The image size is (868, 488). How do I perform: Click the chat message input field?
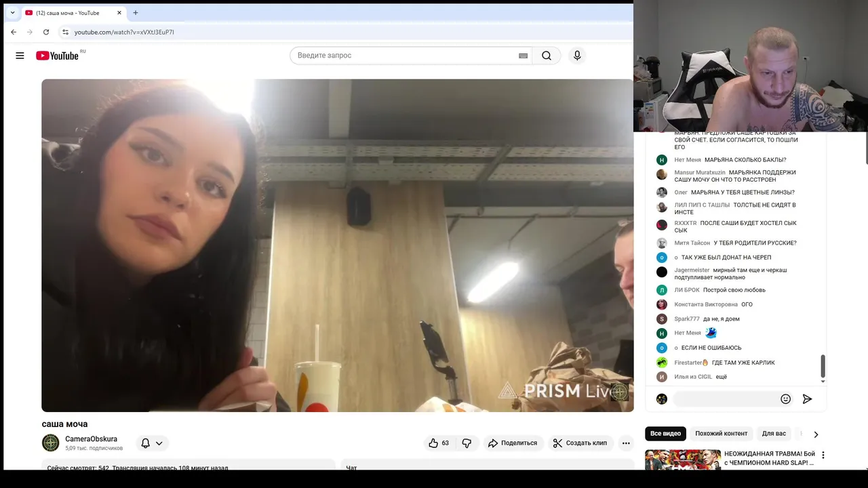725,399
